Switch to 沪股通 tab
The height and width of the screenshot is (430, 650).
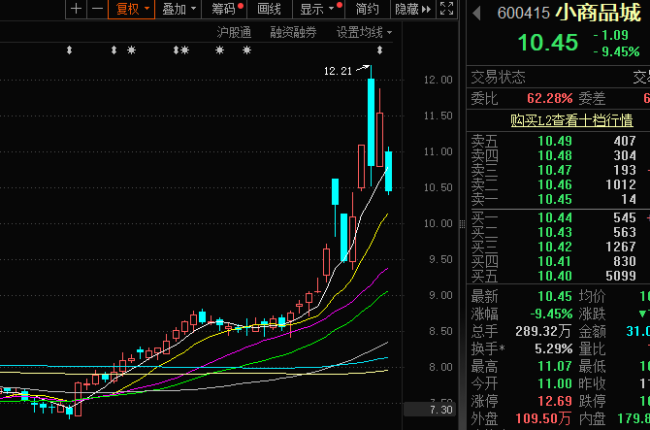[234, 32]
